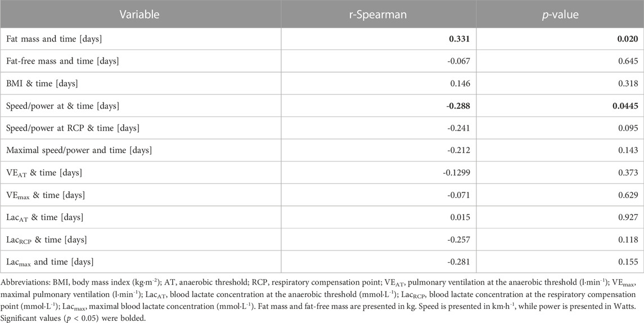
Task: Select the -0.1299 Spearman value
Action: click(x=456, y=173)
